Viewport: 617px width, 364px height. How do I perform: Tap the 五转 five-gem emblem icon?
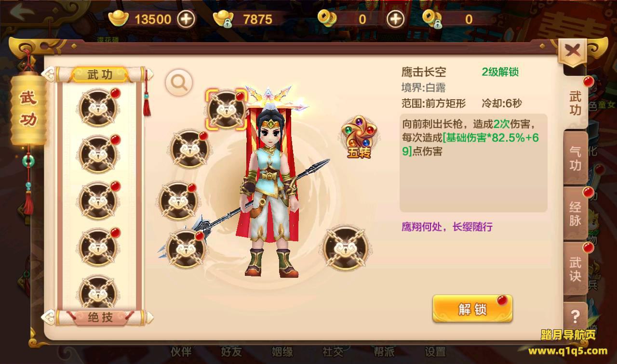click(359, 137)
